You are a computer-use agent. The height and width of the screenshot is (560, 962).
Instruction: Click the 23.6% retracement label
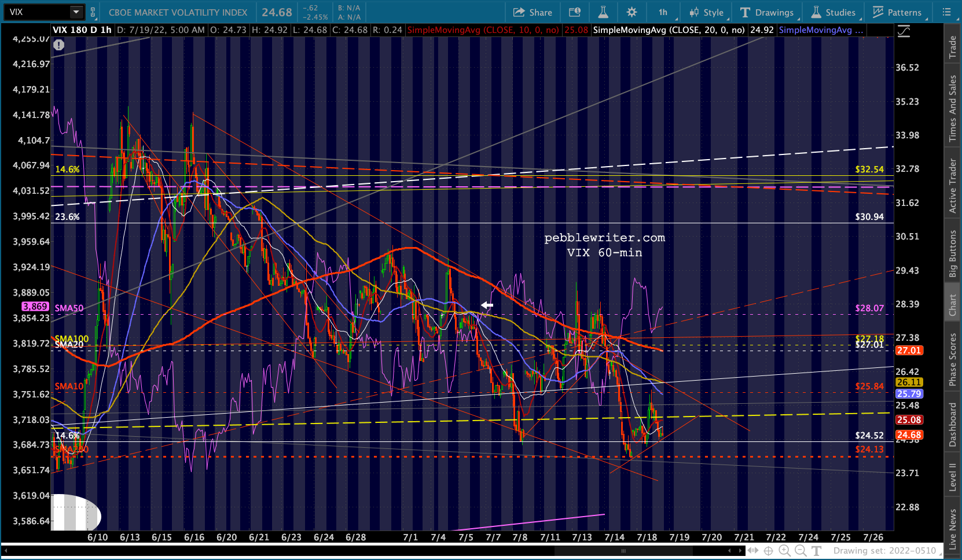pyautogui.click(x=67, y=217)
